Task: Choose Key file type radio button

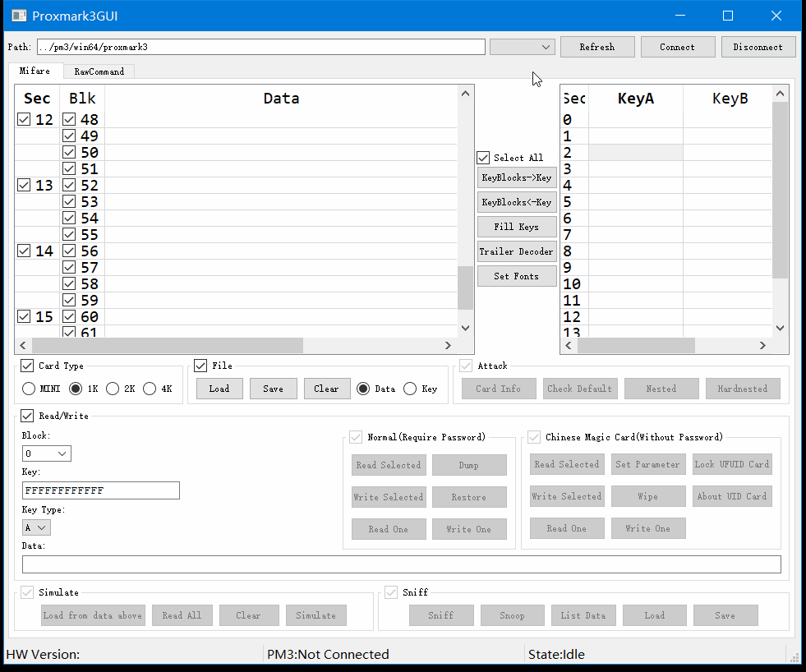Action: click(410, 389)
